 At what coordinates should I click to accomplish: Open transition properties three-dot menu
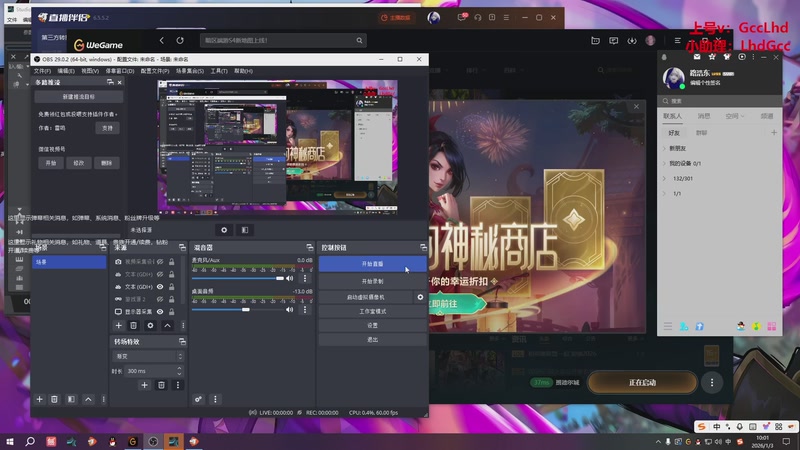coord(178,385)
